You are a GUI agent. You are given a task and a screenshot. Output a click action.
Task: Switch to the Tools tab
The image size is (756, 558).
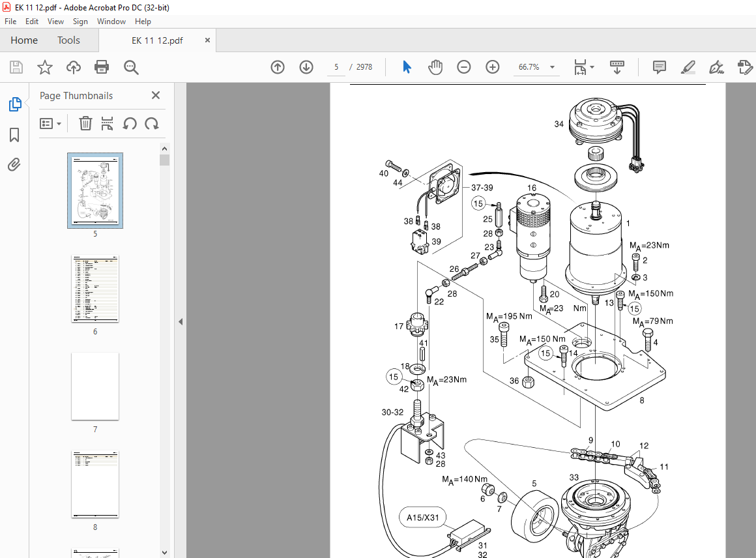pos(68,40)
